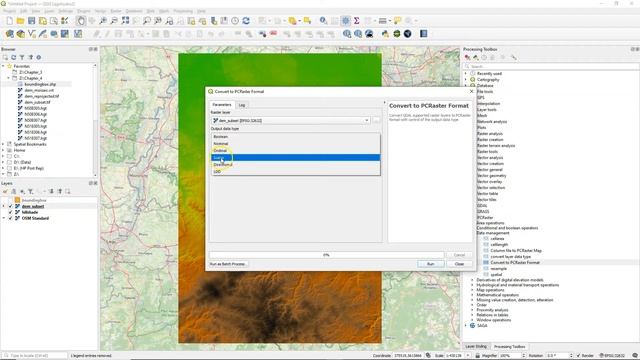Open layer styling in Layers panel
This screenshot has height=360, width=640.
(5, 191)
